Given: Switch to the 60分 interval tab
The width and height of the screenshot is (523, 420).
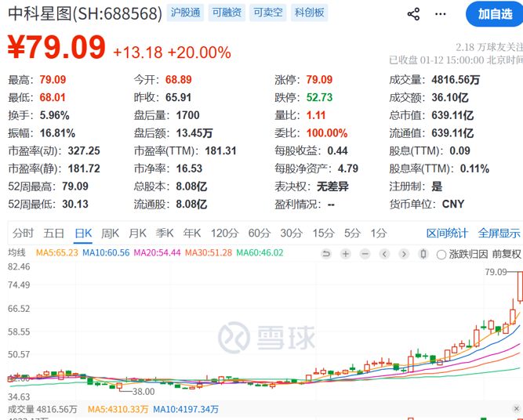Looking at the screenshot, I should pyautogui.click(x=259, y=233).
